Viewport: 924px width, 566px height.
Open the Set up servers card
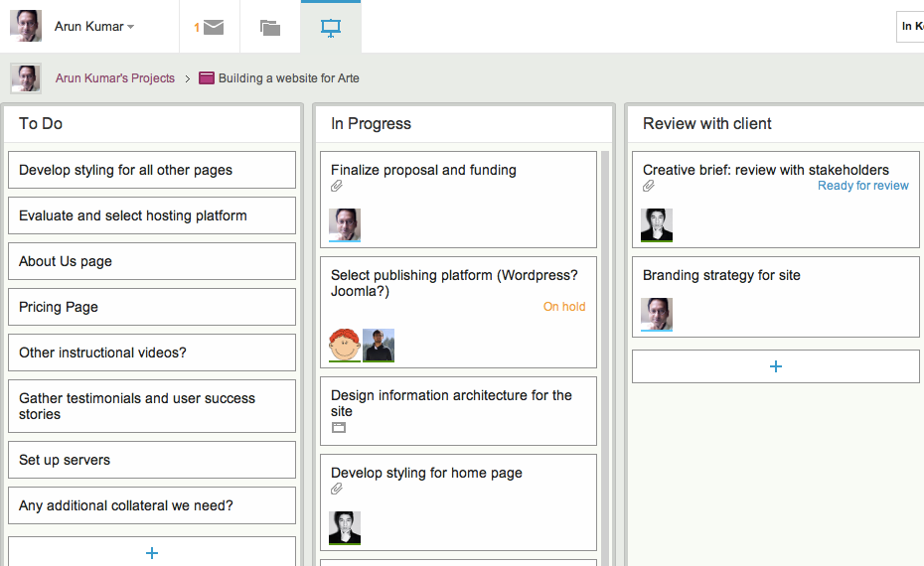pos(152,460)
